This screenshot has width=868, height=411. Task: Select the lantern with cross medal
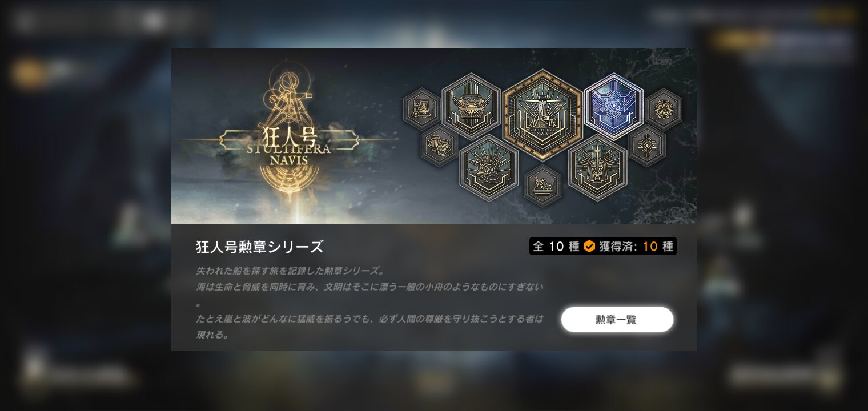(x=597, y=168)
